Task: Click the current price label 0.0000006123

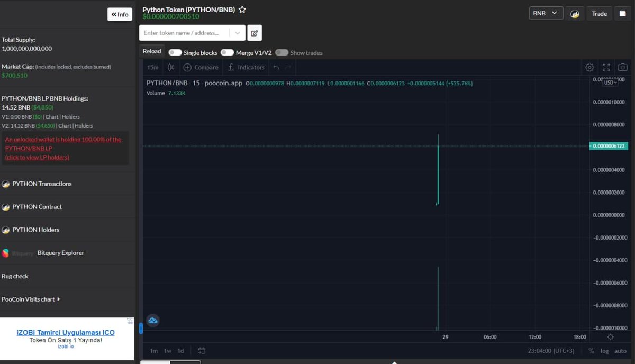Action: point(609,146)
